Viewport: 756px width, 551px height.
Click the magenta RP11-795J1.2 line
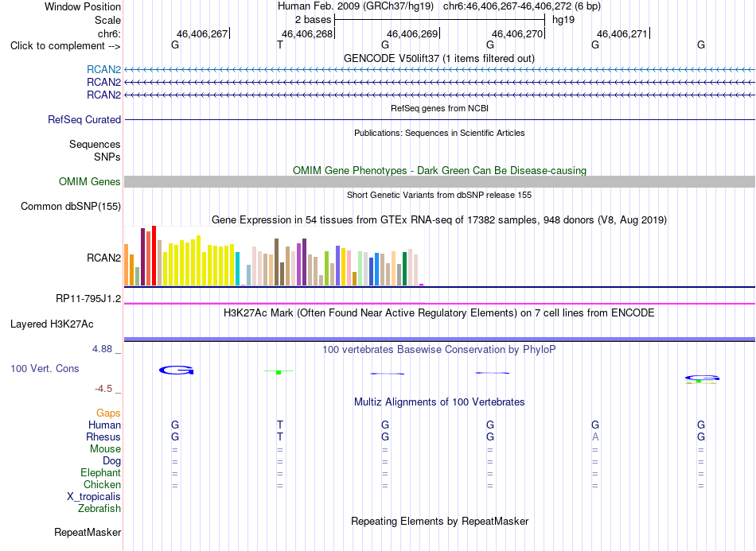(x=439, y=304)
